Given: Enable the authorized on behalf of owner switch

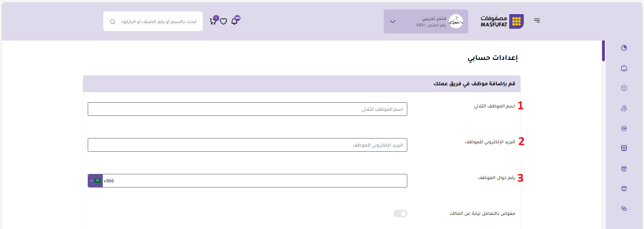Looking at the screenshot, I should coord(400,213).
